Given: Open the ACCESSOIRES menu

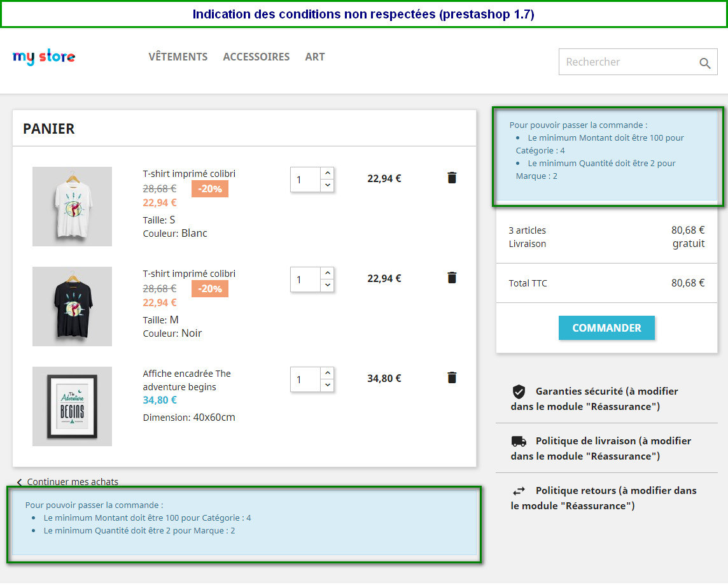Looking at the screenshot, I should (256, 57).
